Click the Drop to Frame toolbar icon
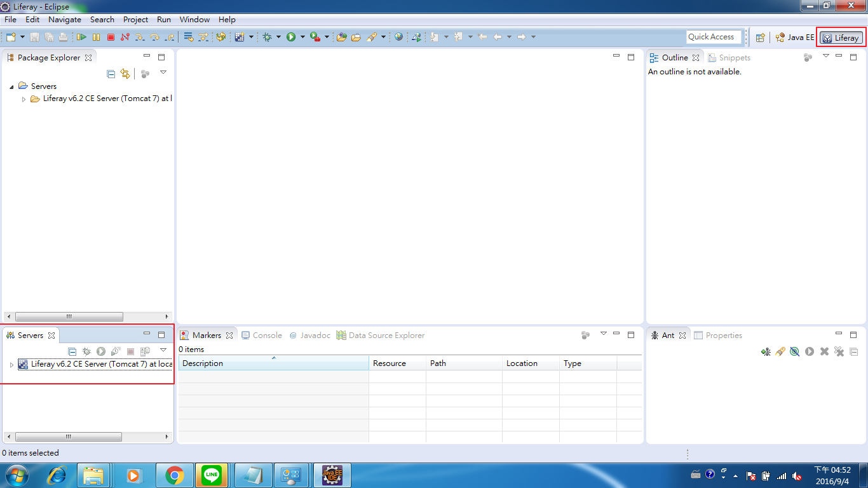The width and height of the screenshot is (868, 488). coord(188,37)
